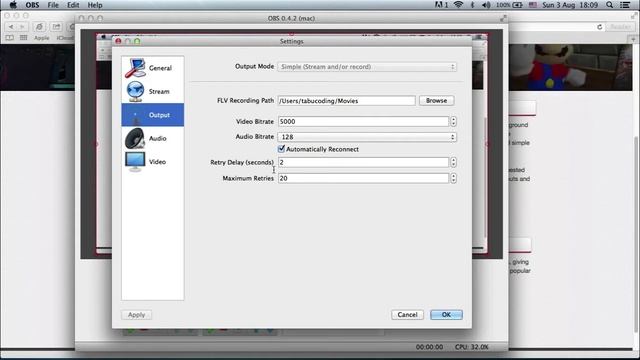640x360 pixels.
Task: Click the Maximum Retries stepper arrows
Action: coord(453,178)
